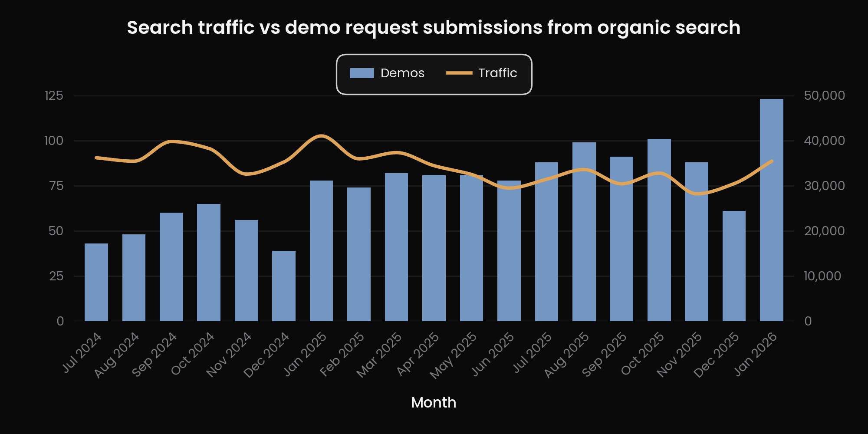This screenshot has width=868, height=434.
Task: Click the Jun 2025 x-axis label
Action: point(493,354)
